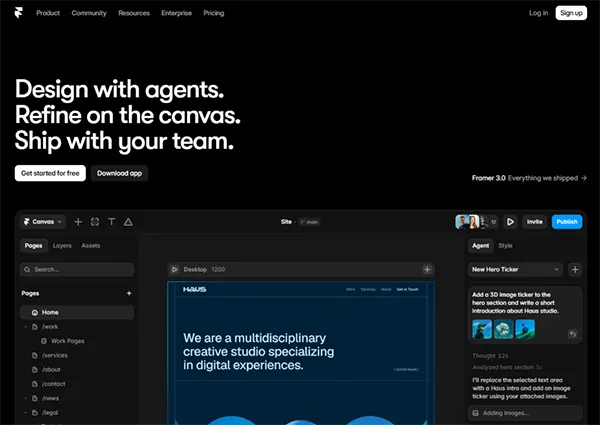The height and width of the screenshot is (425, 600).
Task: Click the Analyzed hero section line
Action: point(507,367)
